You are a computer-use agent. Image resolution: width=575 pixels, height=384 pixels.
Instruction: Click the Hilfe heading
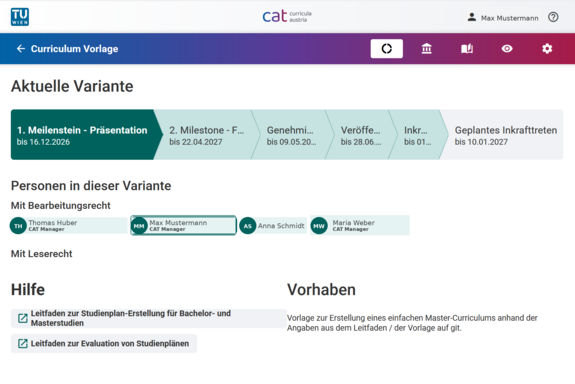(28, 290)
